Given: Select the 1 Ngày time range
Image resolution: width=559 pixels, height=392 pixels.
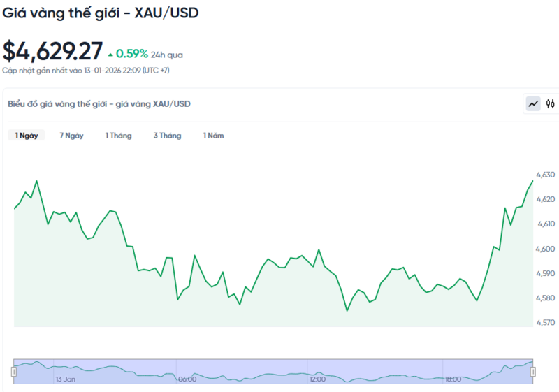Looking at the screenshot, I should pyautogui.click(x=27, y=136).
